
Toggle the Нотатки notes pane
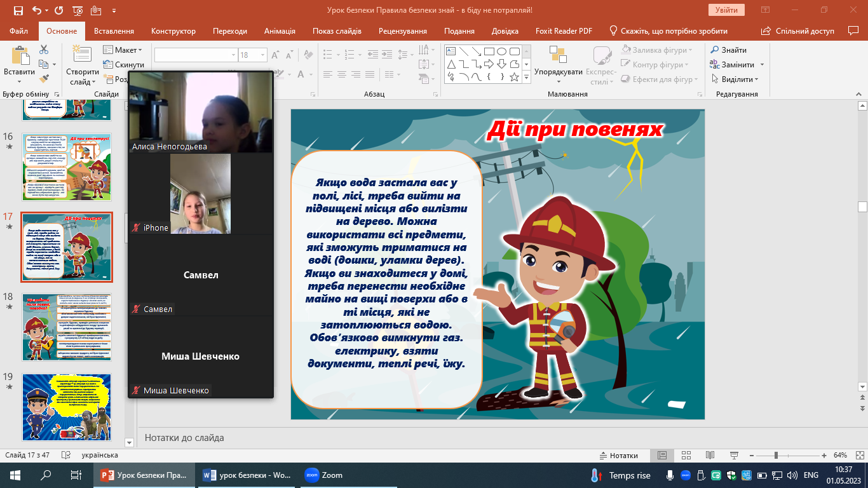[x=619, y=456]
